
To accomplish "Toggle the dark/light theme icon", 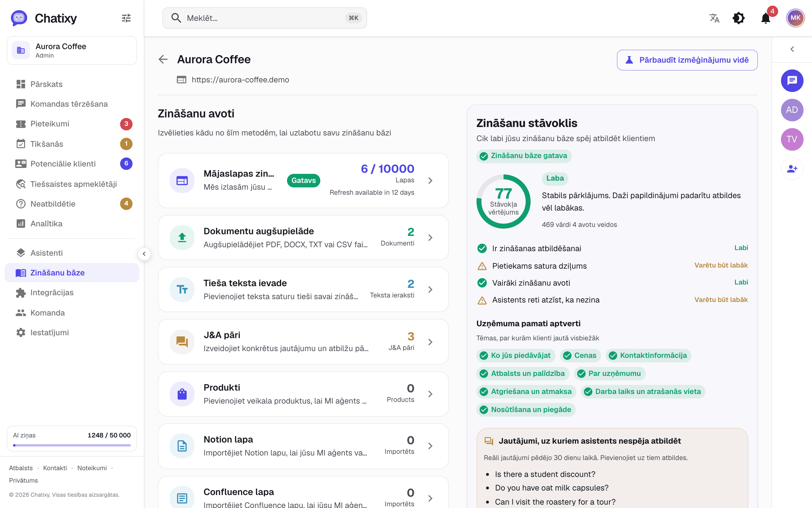I will 738,18.
